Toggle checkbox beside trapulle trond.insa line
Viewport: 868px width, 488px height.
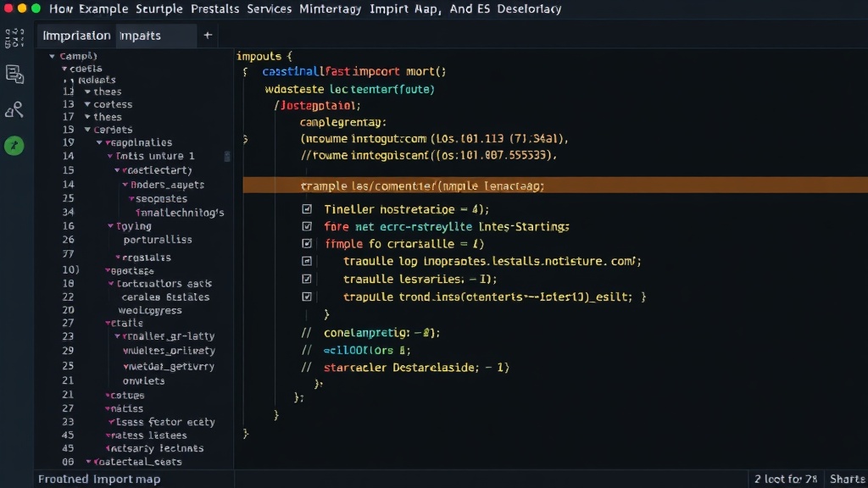[x=307, y=297]
